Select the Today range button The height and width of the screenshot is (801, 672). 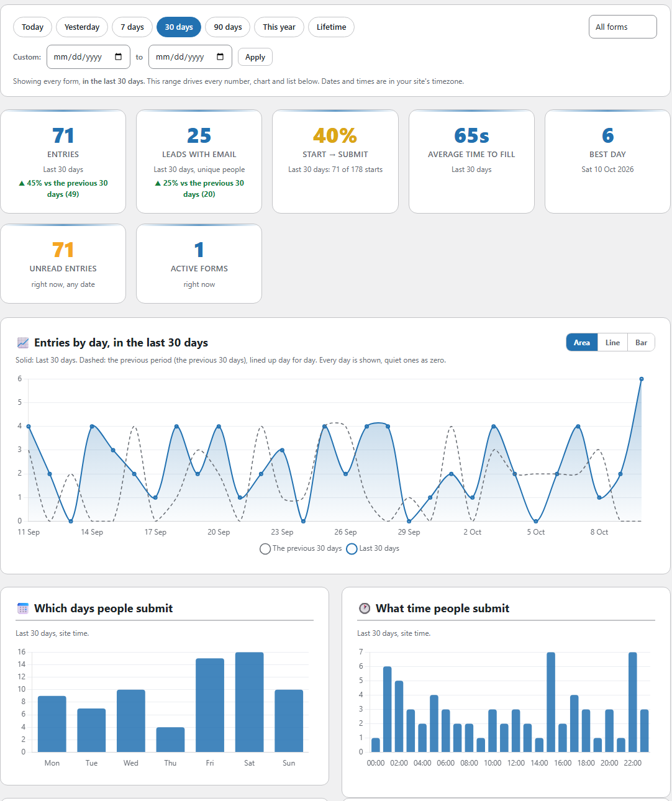click(x=32, y=27)
